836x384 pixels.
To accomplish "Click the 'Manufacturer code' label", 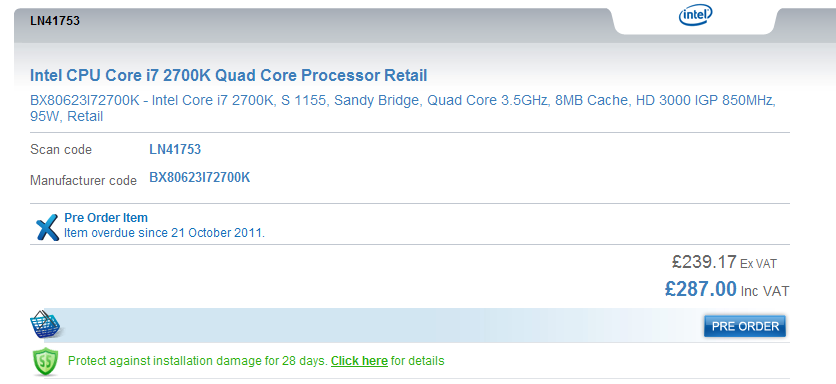I will pyautogui.click(x=84, y=180).
